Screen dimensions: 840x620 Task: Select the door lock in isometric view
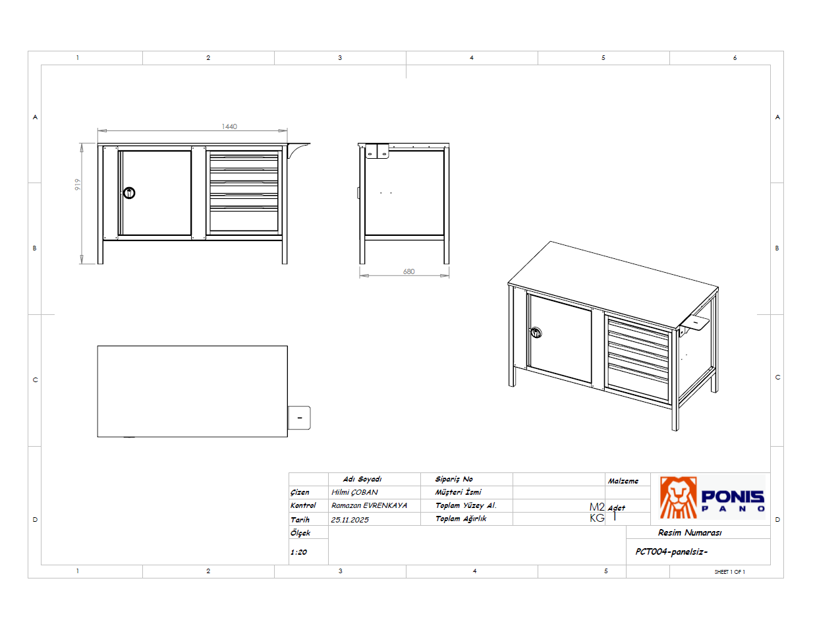[x=536, y=332]
